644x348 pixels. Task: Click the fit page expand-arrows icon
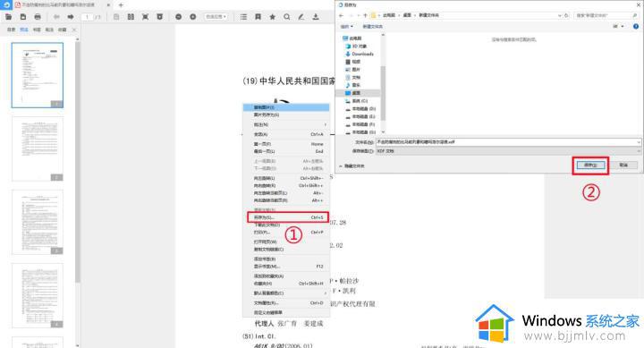point(145,17)
